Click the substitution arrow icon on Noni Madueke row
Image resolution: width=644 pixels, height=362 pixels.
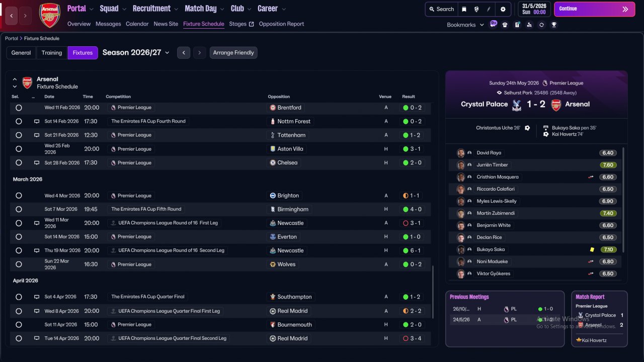(591, 261)
